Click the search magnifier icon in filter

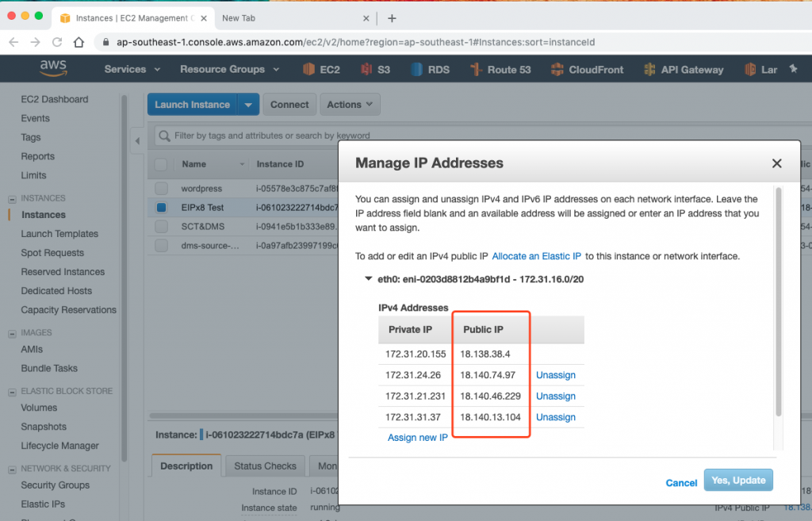[165, 136]
